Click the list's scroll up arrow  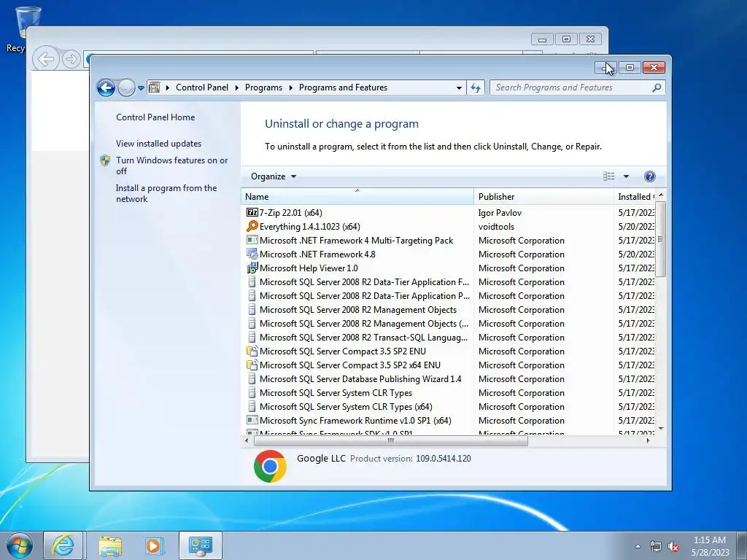[x=660, y=195]
